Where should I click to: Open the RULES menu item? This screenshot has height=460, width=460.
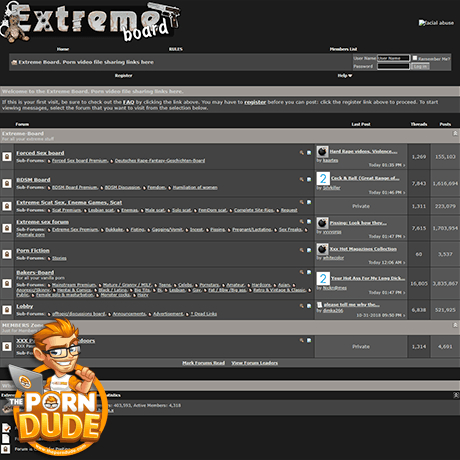click(x=176, y=49)
